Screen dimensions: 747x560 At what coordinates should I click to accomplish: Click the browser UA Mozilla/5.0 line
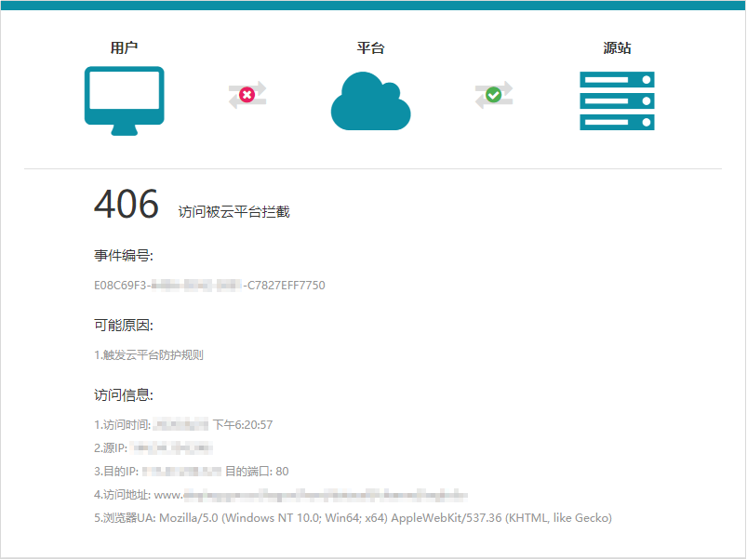pos(353,518)
